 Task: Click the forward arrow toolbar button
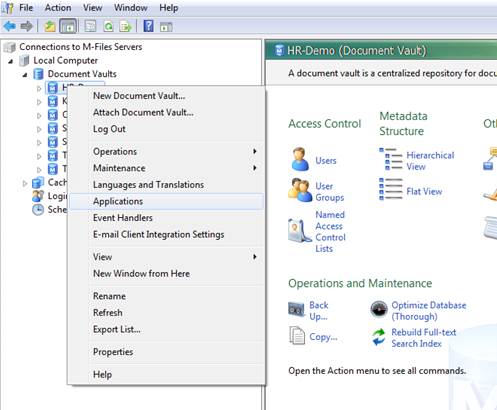(x=26, y=26)
